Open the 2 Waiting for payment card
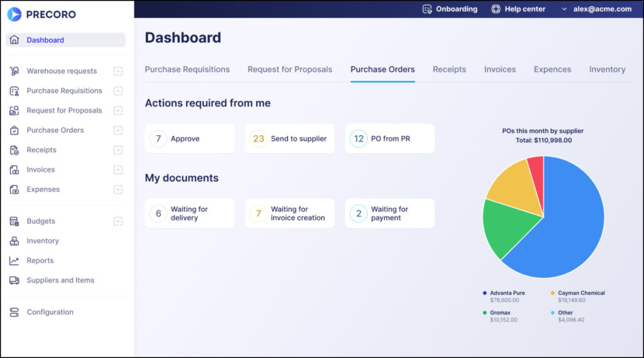The image size is (644, 358). [x=390, y=214]
